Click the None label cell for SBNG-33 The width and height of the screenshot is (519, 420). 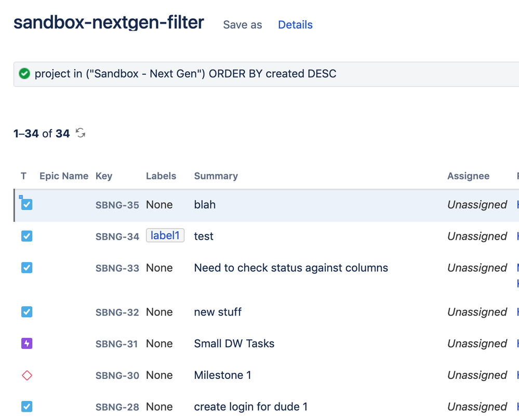coord(159,268)
